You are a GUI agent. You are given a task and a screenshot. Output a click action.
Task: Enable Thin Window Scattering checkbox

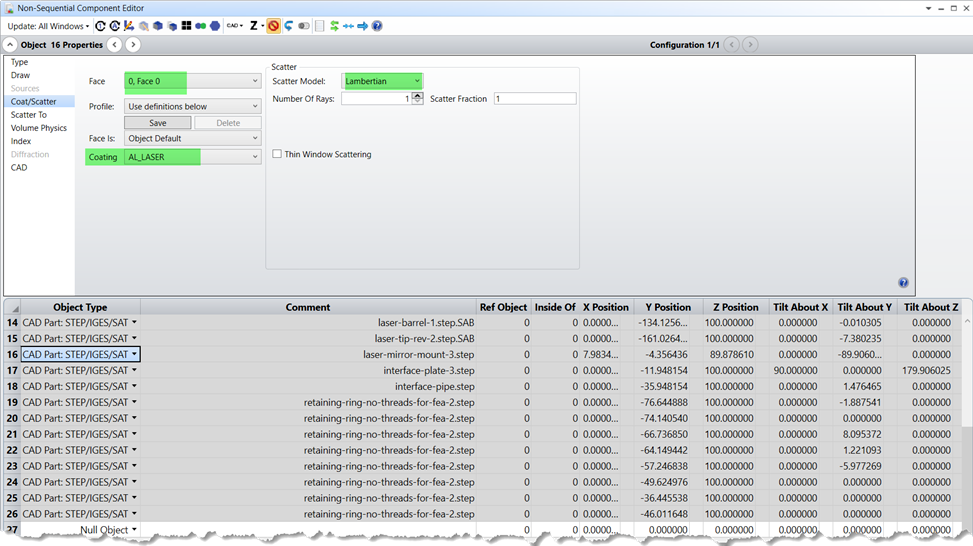click(x=277, y=154)
